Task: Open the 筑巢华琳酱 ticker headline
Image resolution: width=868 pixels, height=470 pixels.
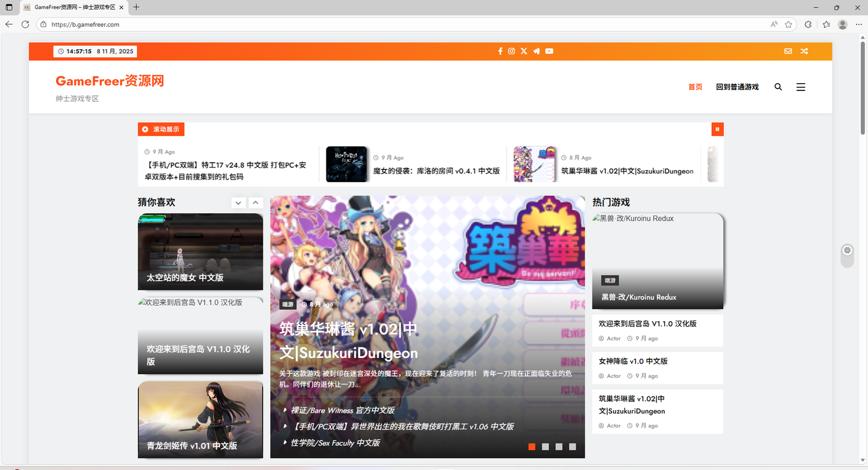Action: [x=627, y=171]
